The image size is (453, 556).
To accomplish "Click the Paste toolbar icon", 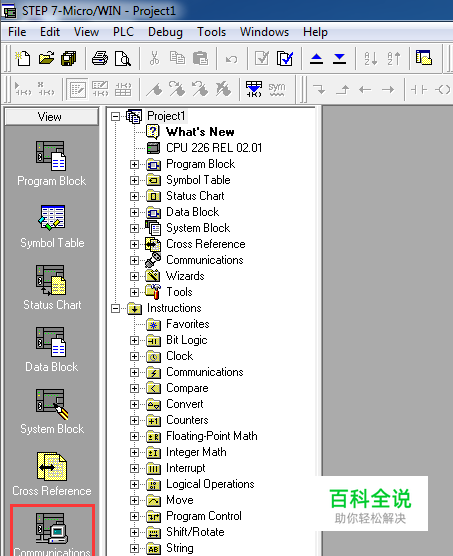I will point(200,58).
